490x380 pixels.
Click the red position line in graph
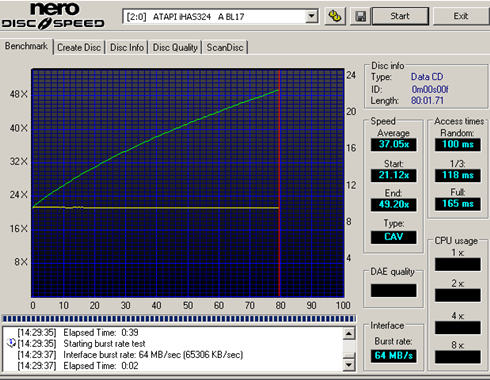(x=279, y=183)
